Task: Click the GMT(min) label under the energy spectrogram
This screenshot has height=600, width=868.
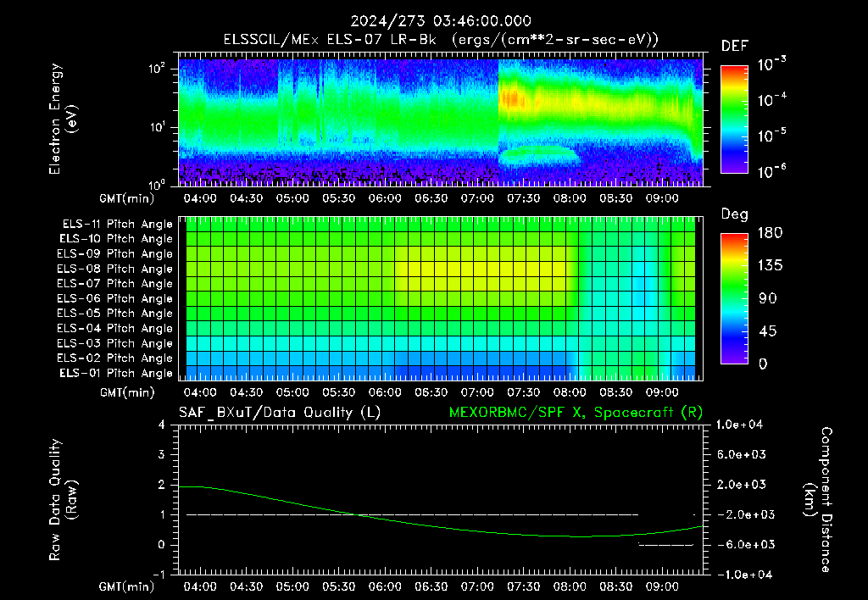Action: coord(127,198)
